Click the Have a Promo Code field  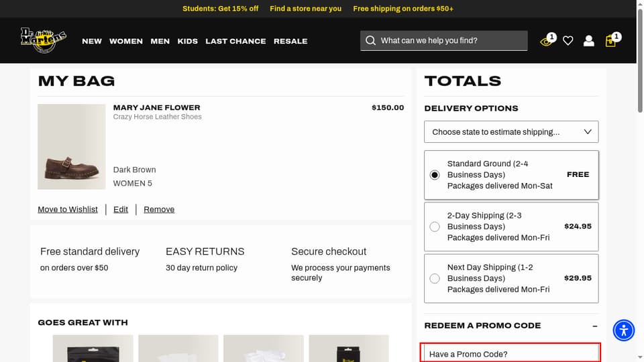[510, 353]
